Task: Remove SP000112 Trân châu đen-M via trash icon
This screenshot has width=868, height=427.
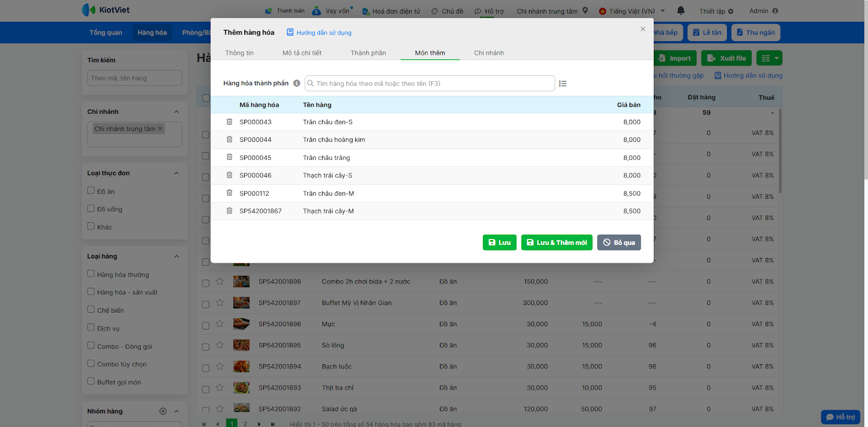Action: pyautogui.click(x=229, y=193)
